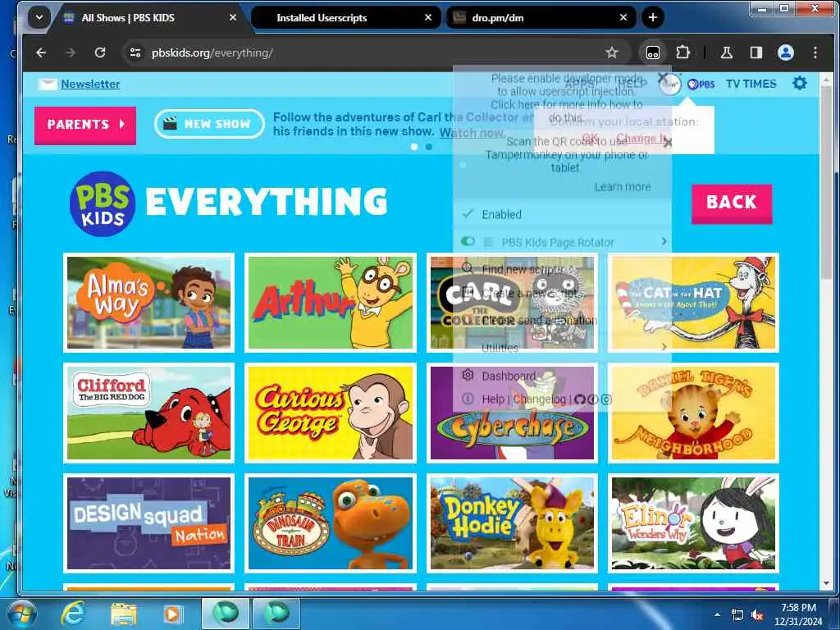Launch Internet Explorer from taskbar

[x=72, y=614]
